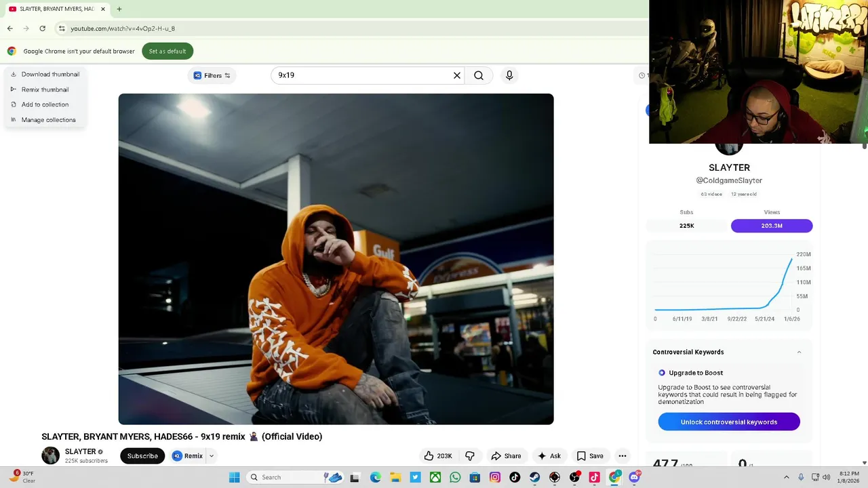Open Instagram from the taskbar
Screen dimensions: 868x488
[495, 477]
